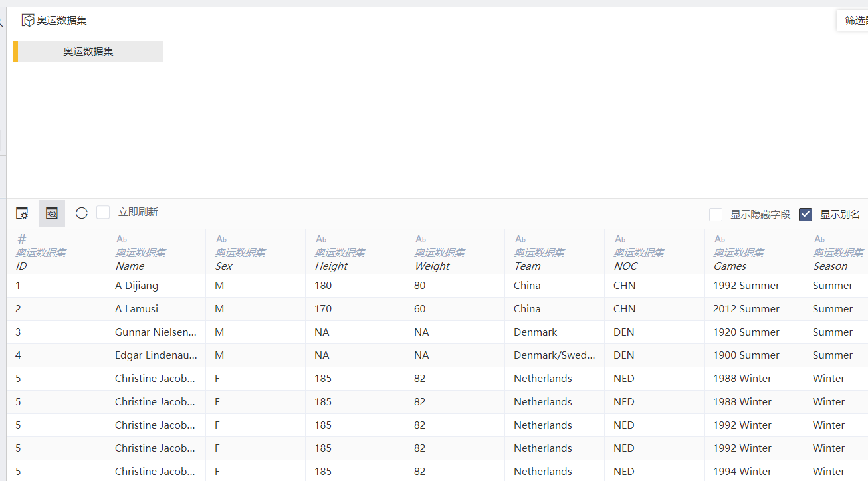This screenshot has width=868, height=481.
Task: Click 'Winter' season in the 1994 Winter row
Action: click(829, 472)
